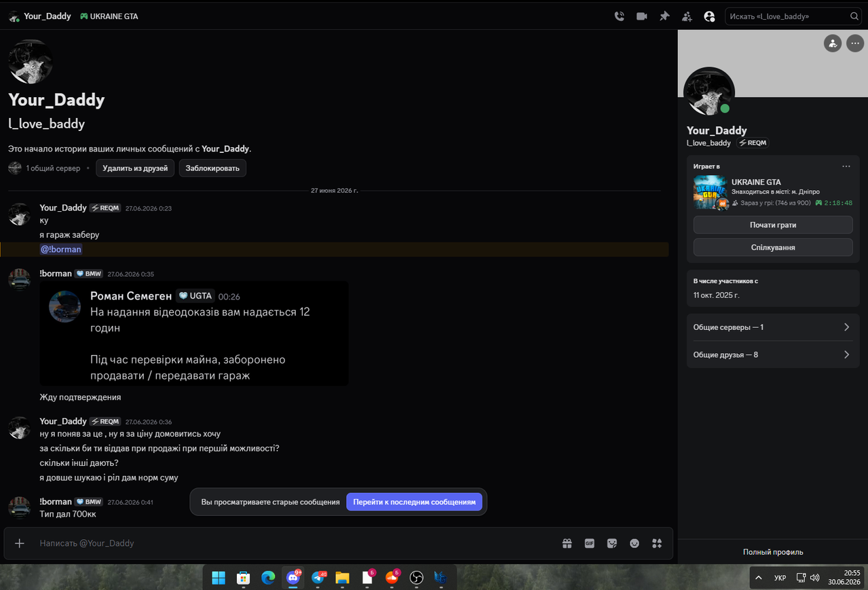This screenshot has width=868, height=590.
Task: Click "Удалить из друзей" button
Action: coord(135,168)
